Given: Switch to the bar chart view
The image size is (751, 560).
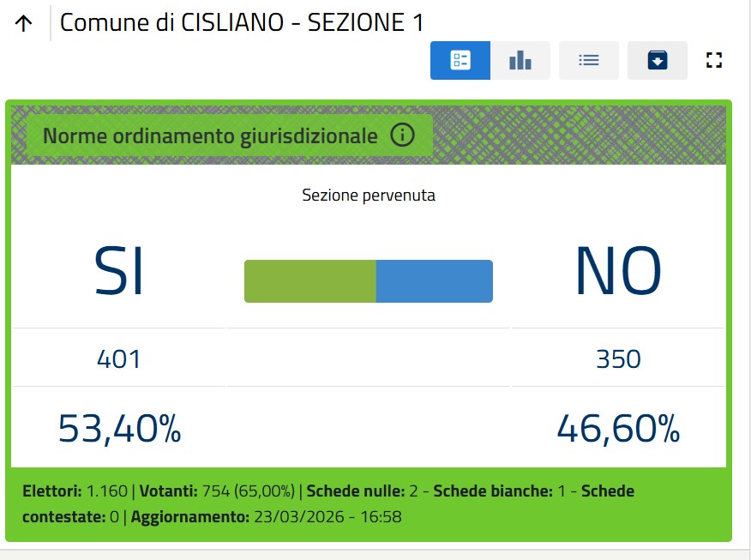Looking at the screenshot, I should coord(520,60).
